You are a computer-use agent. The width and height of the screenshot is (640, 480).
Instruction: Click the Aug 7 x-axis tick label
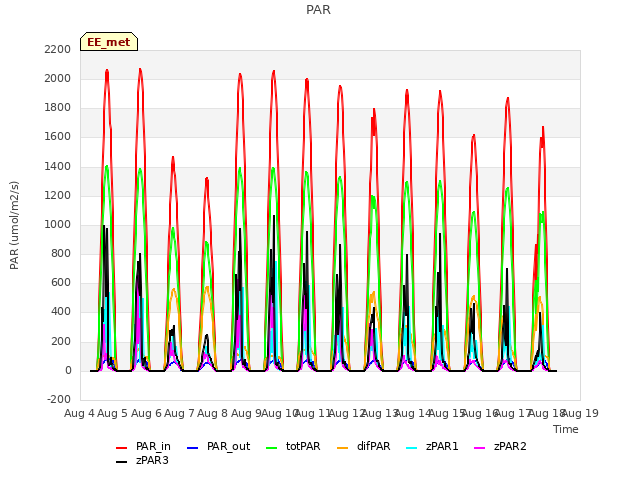pos(179,413)
